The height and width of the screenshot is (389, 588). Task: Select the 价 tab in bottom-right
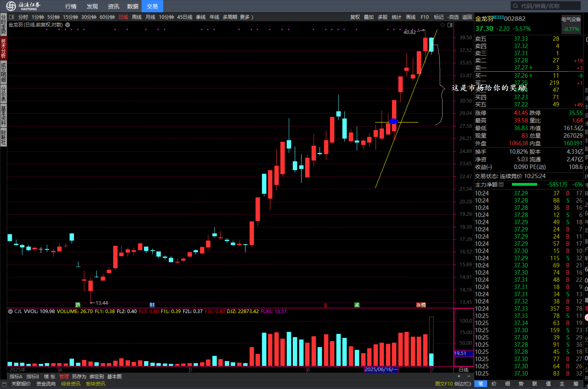pyautogui.click(x=494, y=384)
